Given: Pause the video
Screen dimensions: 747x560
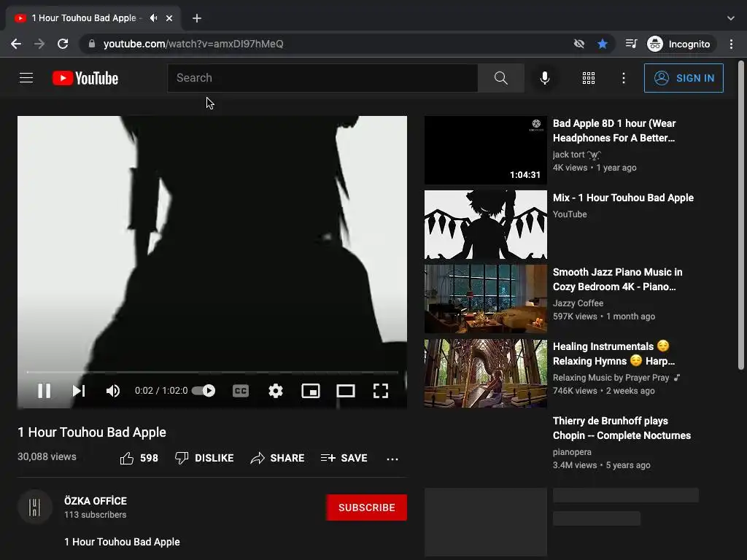Looking at the screenshot, I should point(44,391).
